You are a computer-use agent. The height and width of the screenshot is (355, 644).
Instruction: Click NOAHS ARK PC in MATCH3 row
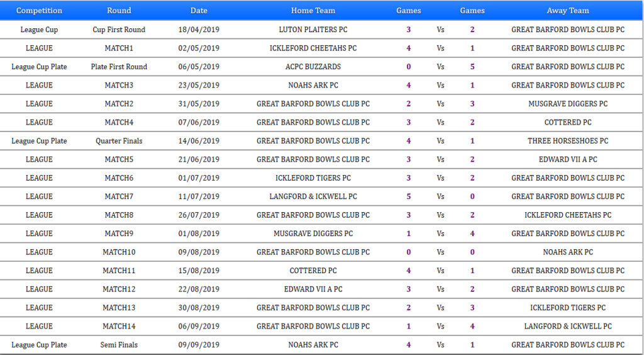point(313,85)
